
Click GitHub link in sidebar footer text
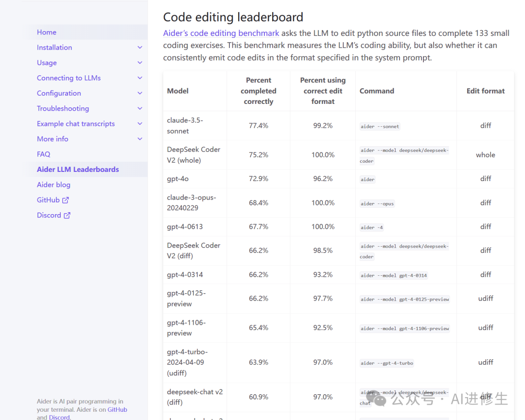(x=117, y=409)
